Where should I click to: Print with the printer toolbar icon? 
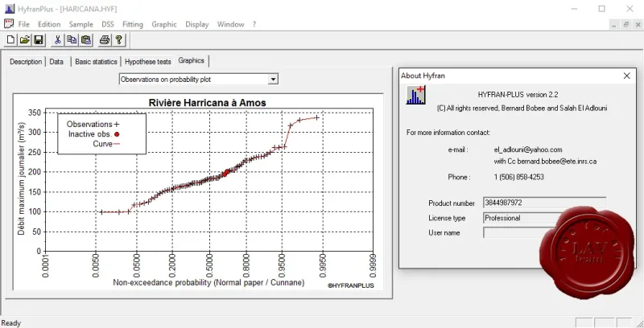105,39
